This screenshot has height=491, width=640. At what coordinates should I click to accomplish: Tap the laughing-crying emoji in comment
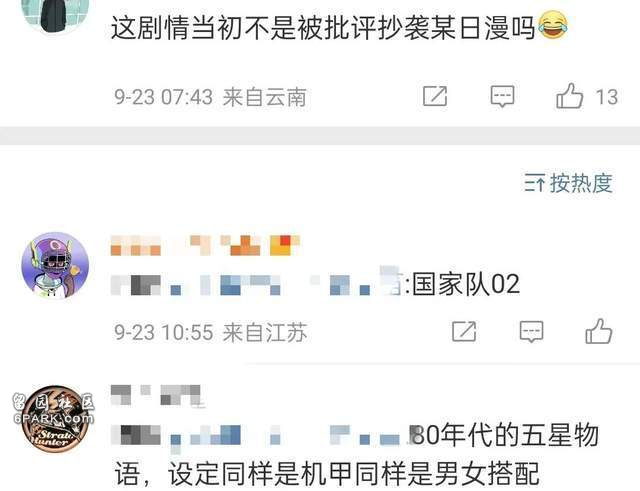[x=553, y=25]
